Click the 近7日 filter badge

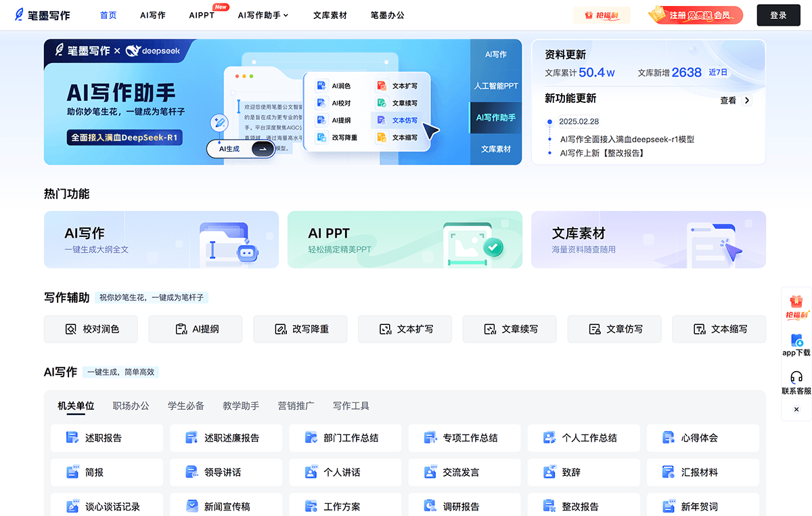[x=718, y=72]
